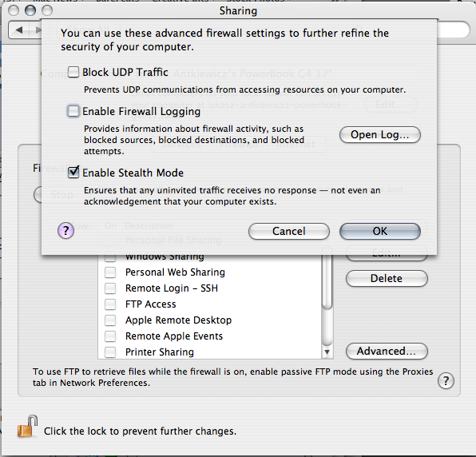Open the Advanced… firewall options

tap(387, 352)
